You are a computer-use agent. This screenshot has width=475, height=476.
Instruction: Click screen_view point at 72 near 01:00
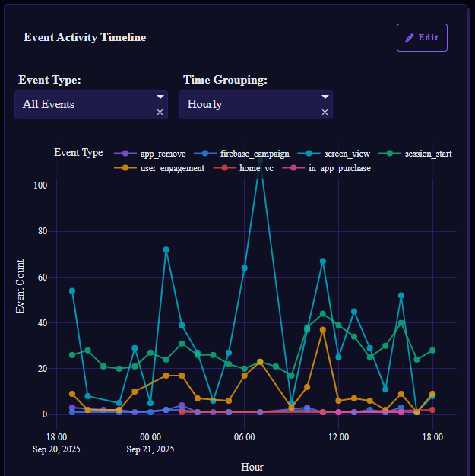point(166,249)
